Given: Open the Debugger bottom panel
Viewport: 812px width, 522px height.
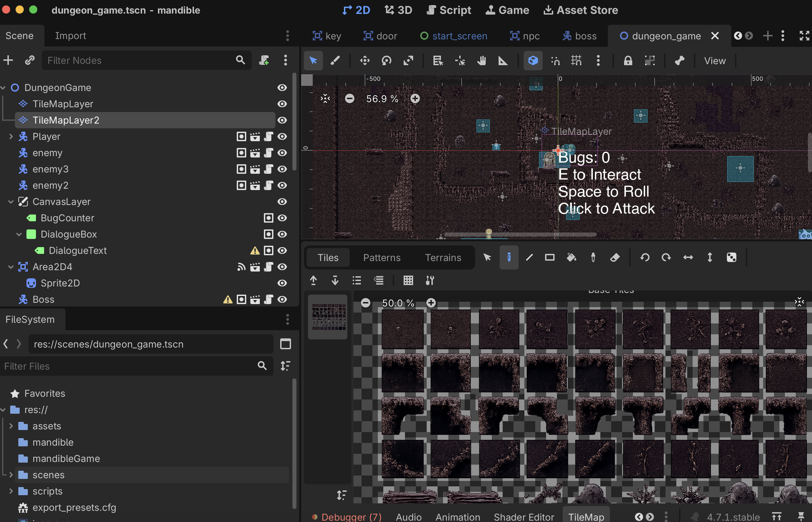Looking at the screenshot, I should [347, 517].
